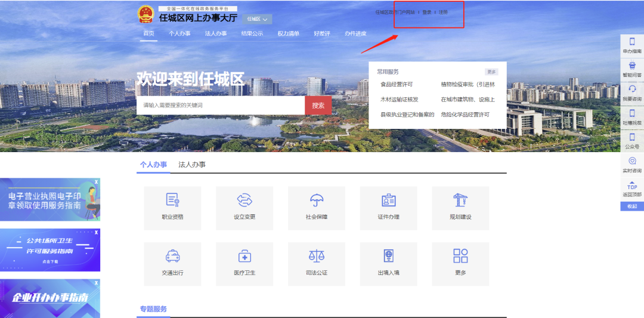Screen dimensions: 644x318
Task: Close the 电子营业执照 banner with its X
Action: click(x=96, y=181)
